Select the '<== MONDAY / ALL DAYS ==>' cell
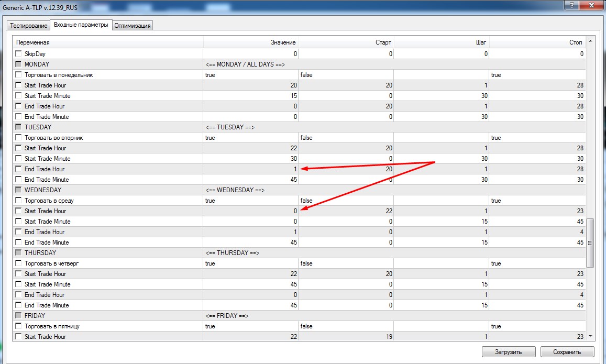Image resolution: width=606 pixels, height=364 pixels. coord(394,64)
